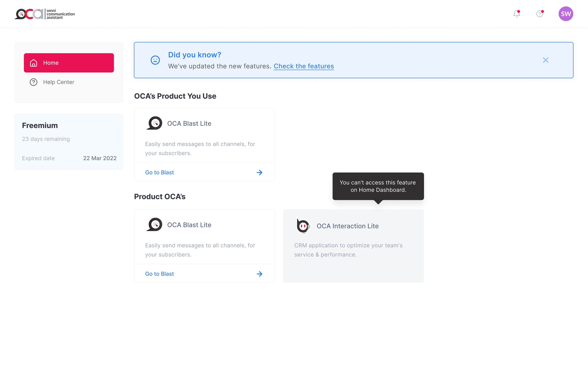Click the OCA logo in header

45,14
